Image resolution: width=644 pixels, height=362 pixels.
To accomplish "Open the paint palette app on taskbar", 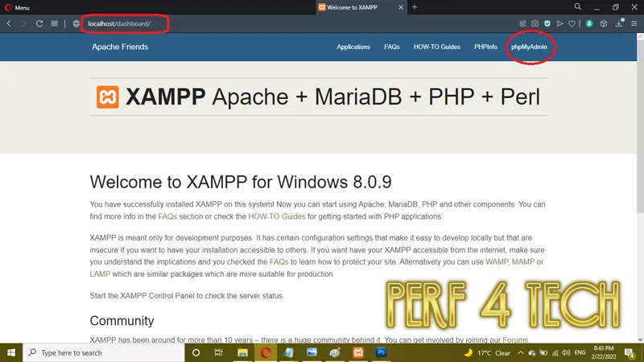I will click(335, 352).
